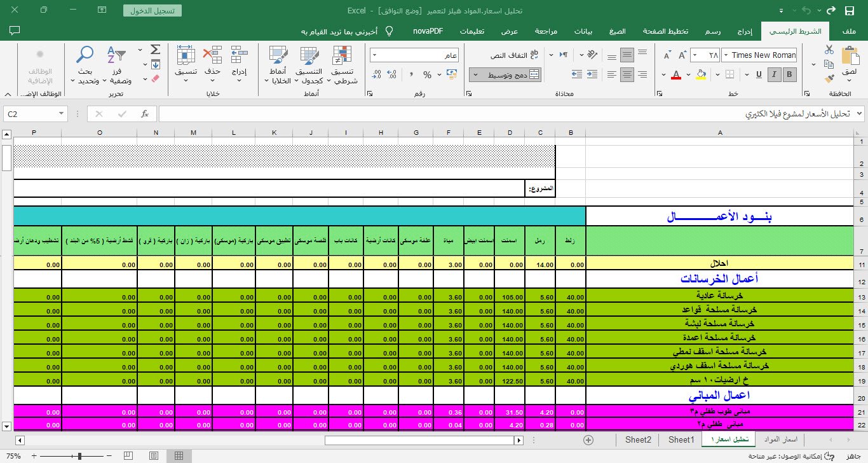The image size is (868, 463).
Task: Open the إدراج (Insert) ribbon tab
Action: pos(745,31)
